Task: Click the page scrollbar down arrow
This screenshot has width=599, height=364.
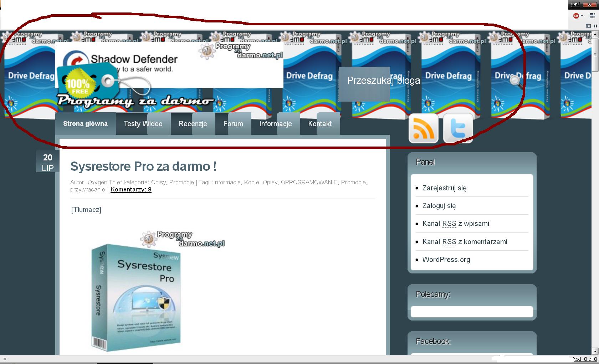Action: [x=594, y=351]
